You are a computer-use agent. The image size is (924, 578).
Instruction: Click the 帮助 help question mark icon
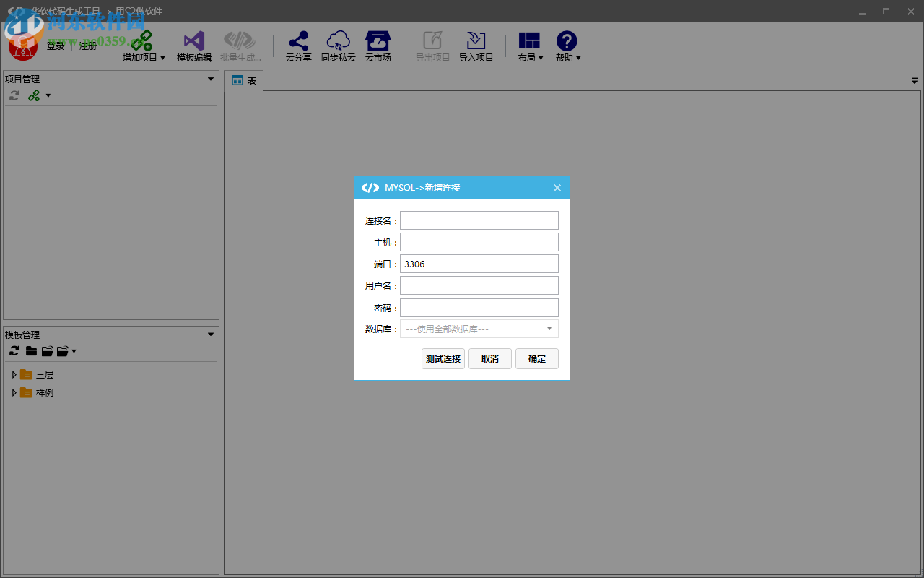click(567, 41)
